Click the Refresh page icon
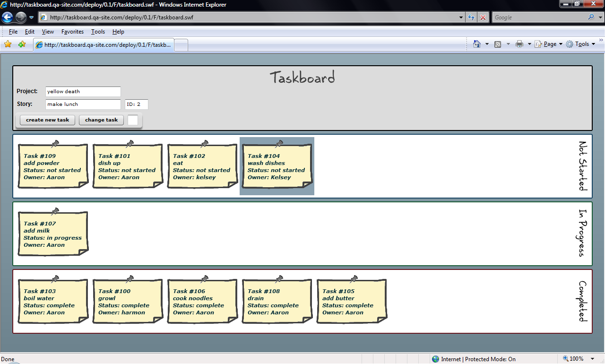The width and height of the screenshot is (605, 364). click(x=471, y=17)
